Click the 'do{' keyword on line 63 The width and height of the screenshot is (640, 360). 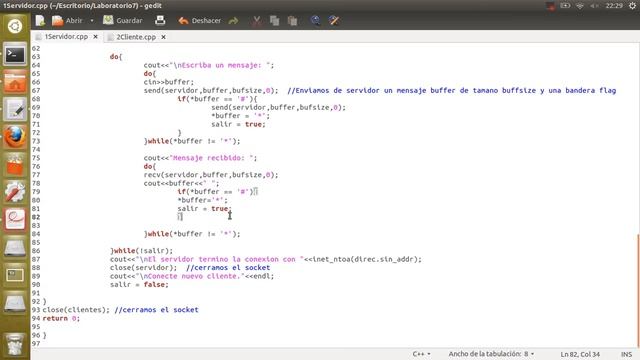click(116, 57)
